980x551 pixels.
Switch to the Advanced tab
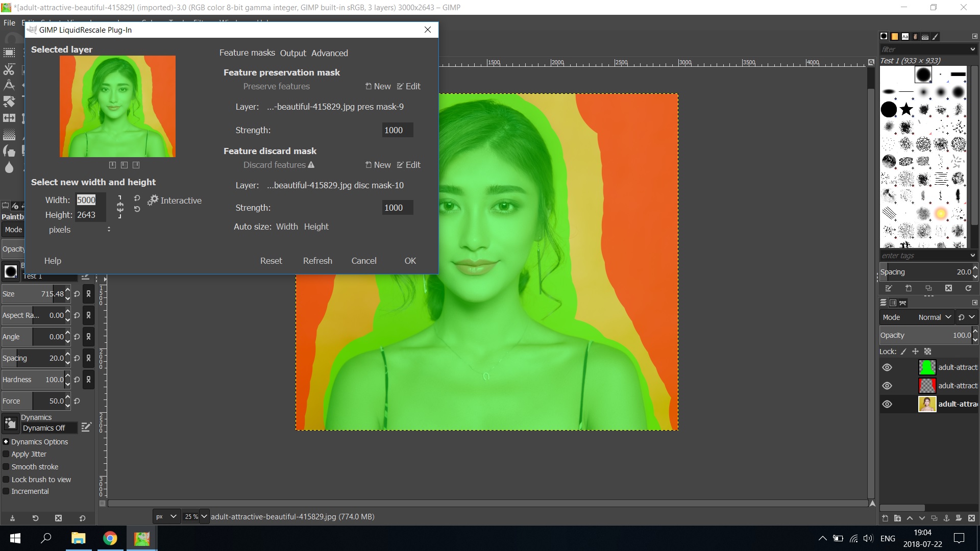pos(329,53)
